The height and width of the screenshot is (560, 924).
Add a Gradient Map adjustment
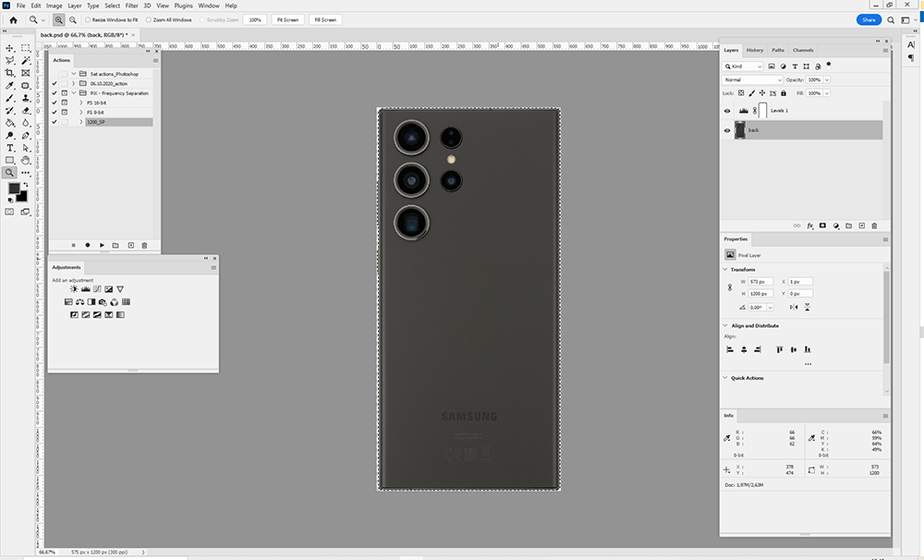(x=120, y=315)
